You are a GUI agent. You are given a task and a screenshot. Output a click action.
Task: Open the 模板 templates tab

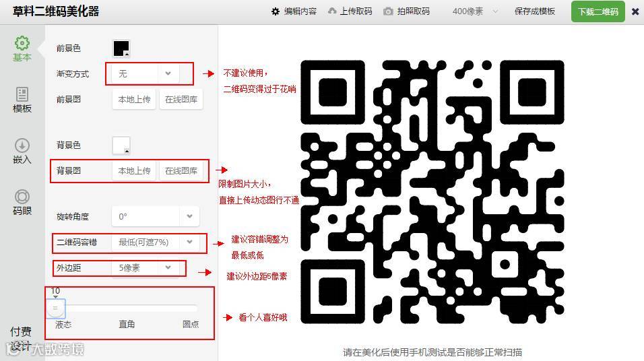coord(22,100)
